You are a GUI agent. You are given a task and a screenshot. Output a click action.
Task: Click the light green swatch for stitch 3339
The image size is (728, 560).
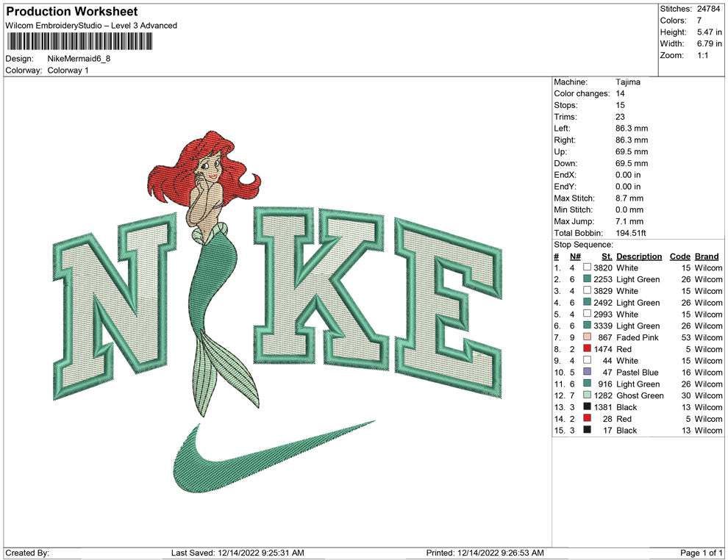(587, 326)
